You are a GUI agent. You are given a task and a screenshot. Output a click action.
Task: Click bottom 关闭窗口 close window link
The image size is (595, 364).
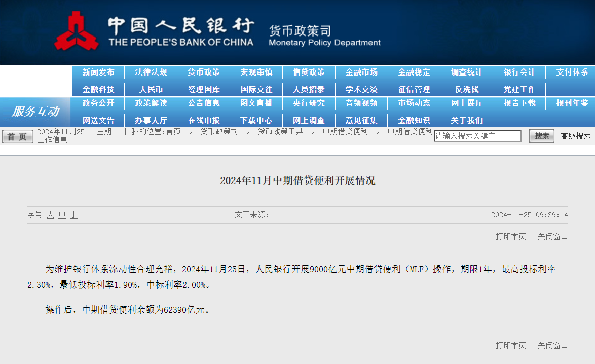552,345
